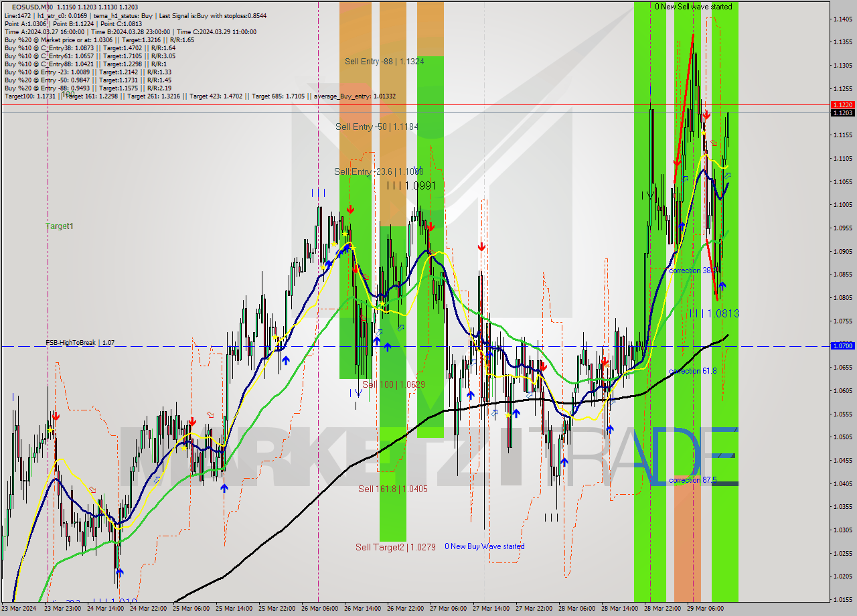Image resolution: width=857 pixels, height=616 pixels.
Task: Click the blue 1.0700 price tag
Action: 842,346
